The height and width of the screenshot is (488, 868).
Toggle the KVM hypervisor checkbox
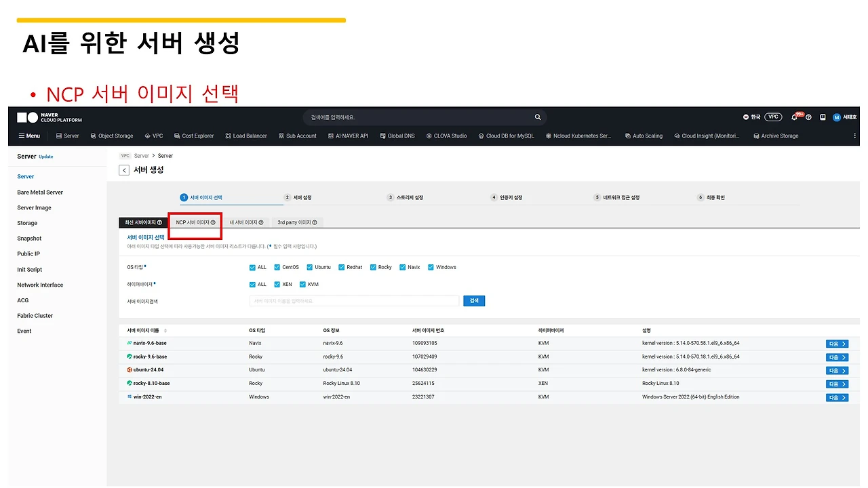[x=302, y=284]
